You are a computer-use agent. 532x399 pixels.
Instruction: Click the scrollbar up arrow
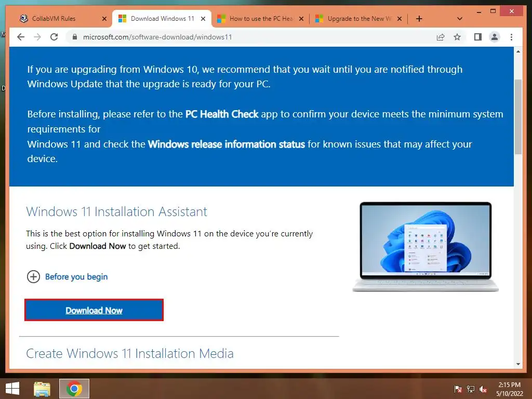(518, 51)
